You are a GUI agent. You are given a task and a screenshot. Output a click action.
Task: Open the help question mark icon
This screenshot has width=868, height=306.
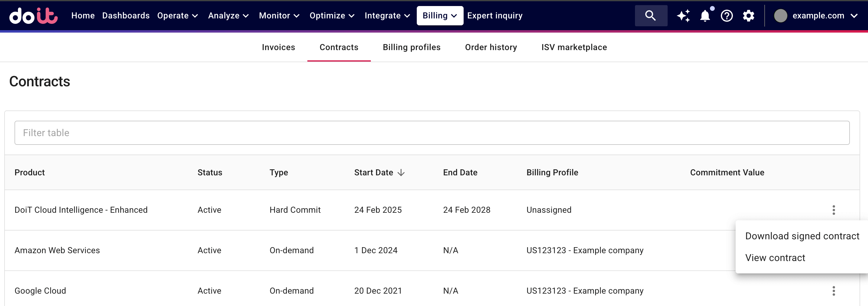click(727, 15)
